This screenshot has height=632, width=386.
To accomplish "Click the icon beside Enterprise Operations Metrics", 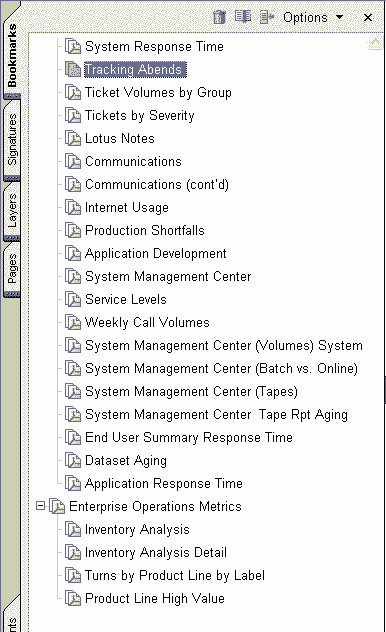I will (x=57, y=506).
